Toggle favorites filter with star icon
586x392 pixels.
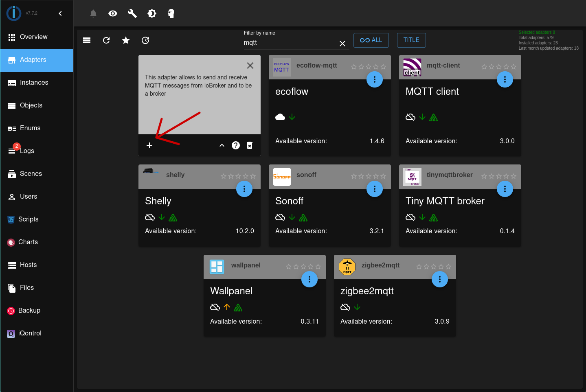click(125, 40)
